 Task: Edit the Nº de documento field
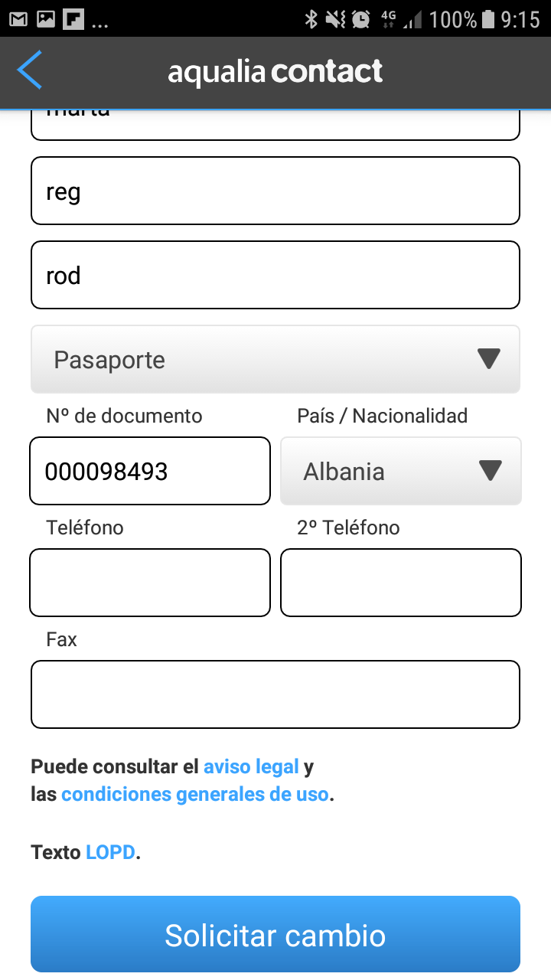coord(150,471)
